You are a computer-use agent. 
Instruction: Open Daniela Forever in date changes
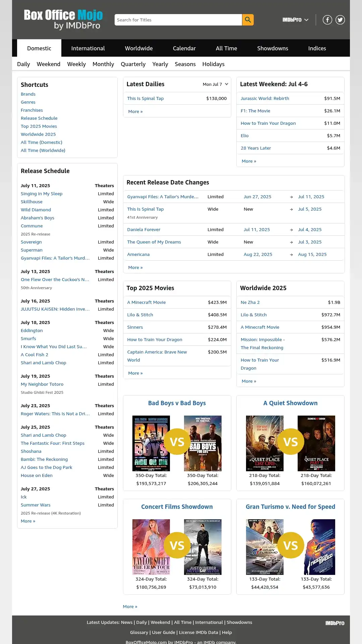[144, 230]
